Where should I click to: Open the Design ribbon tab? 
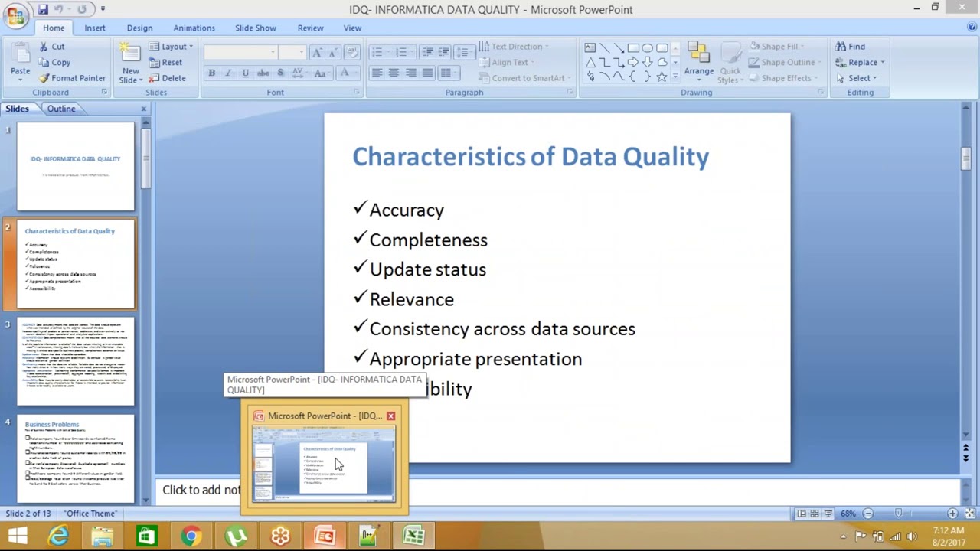[x=139, y=28]
